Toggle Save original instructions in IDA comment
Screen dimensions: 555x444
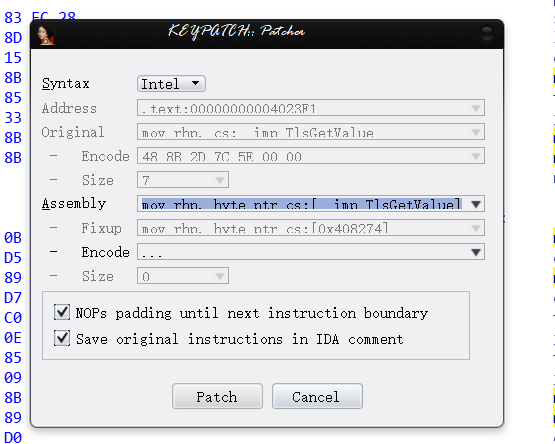coord(62,338)
